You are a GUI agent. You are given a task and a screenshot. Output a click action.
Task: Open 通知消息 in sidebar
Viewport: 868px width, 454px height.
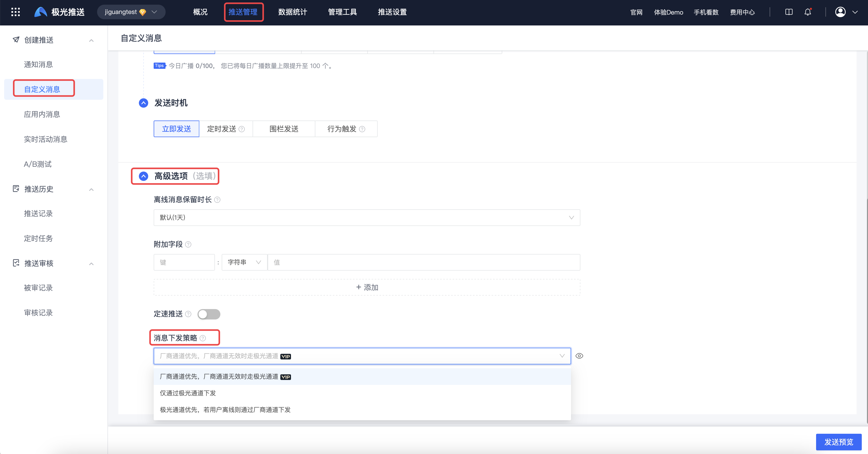38,64
